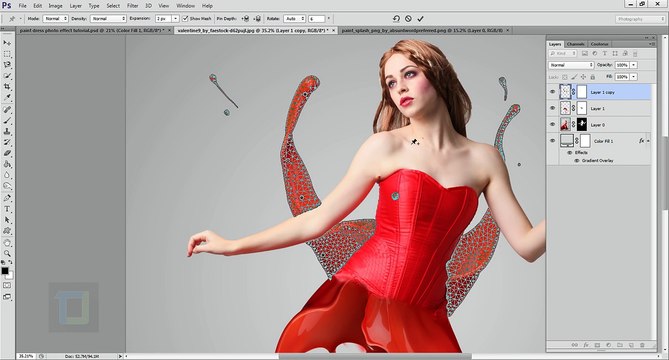669x360 pixels.
Task: Click the Rotate angle input field
Action: pos(317,19)
